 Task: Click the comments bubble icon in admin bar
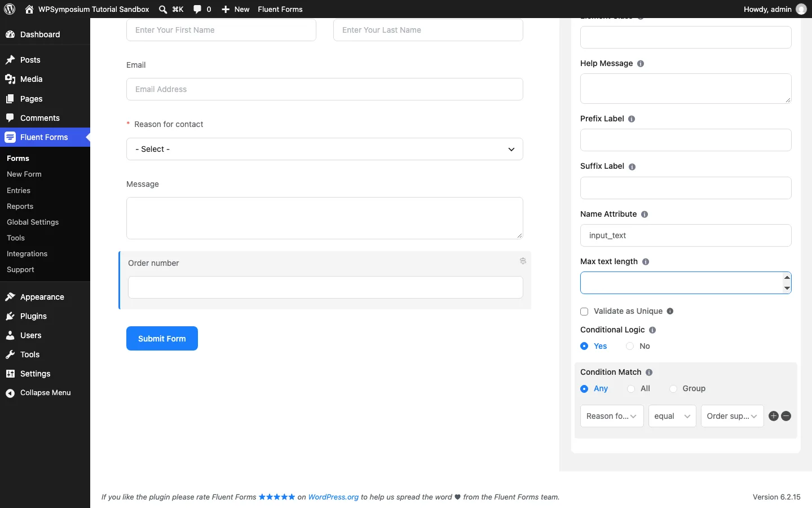[x=197, y=9]
